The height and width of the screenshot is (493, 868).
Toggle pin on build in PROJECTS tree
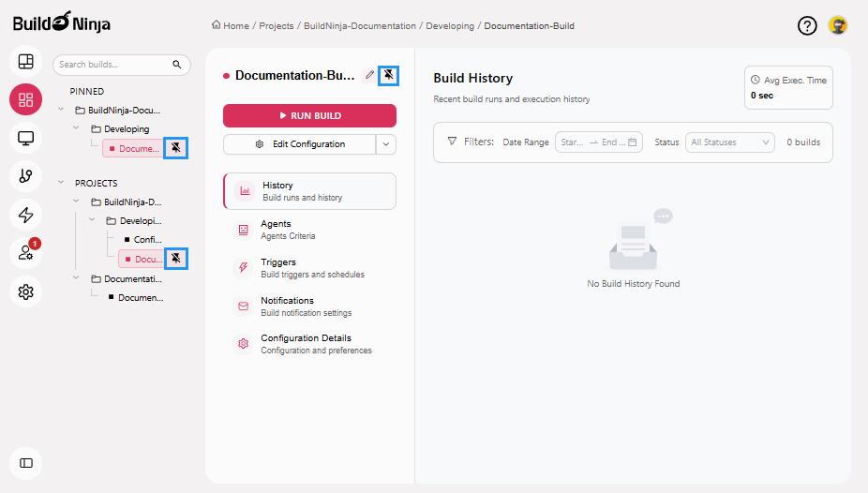click(175, 259)
